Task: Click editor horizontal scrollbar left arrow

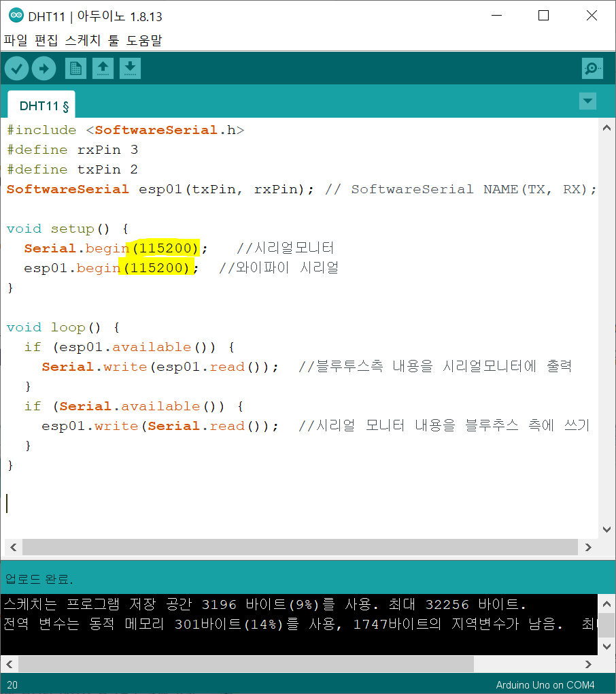Action: 14,547
